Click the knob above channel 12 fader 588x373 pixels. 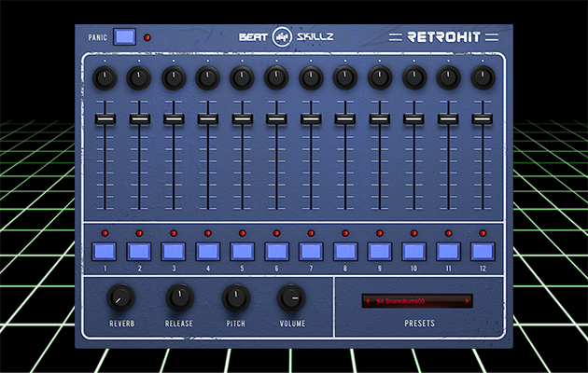483,77
